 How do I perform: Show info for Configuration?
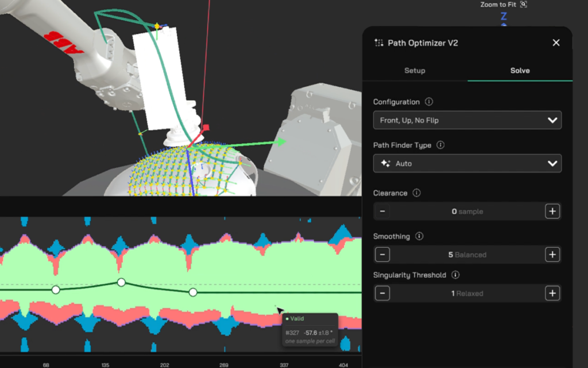(x=429, y=102)
